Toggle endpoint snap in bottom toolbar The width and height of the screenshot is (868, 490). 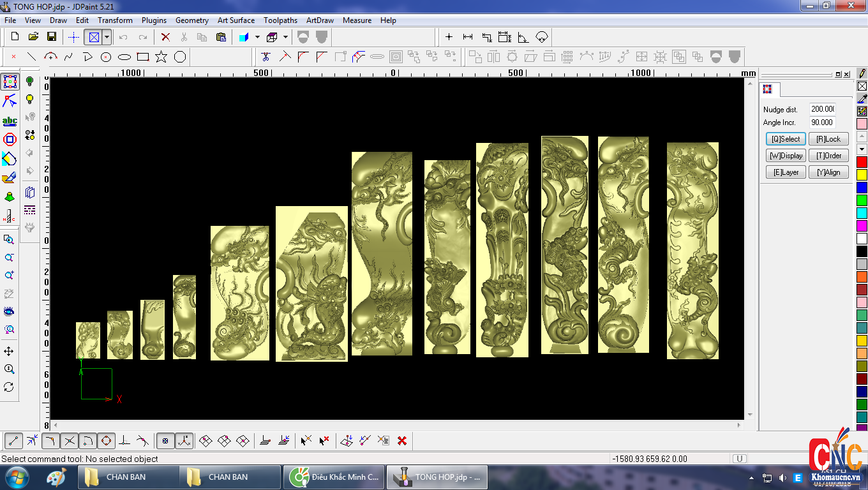(x=13, y=440)
